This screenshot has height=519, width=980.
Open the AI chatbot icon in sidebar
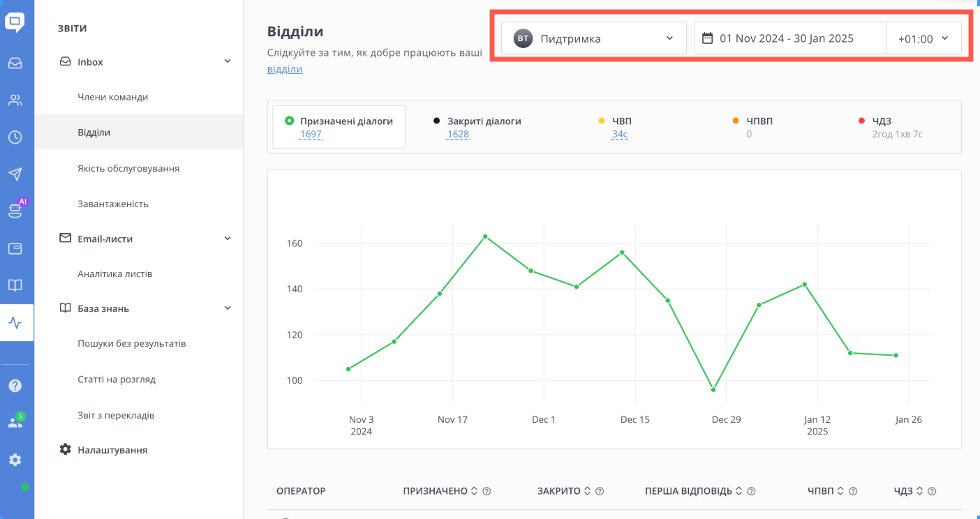coord(15,211)
